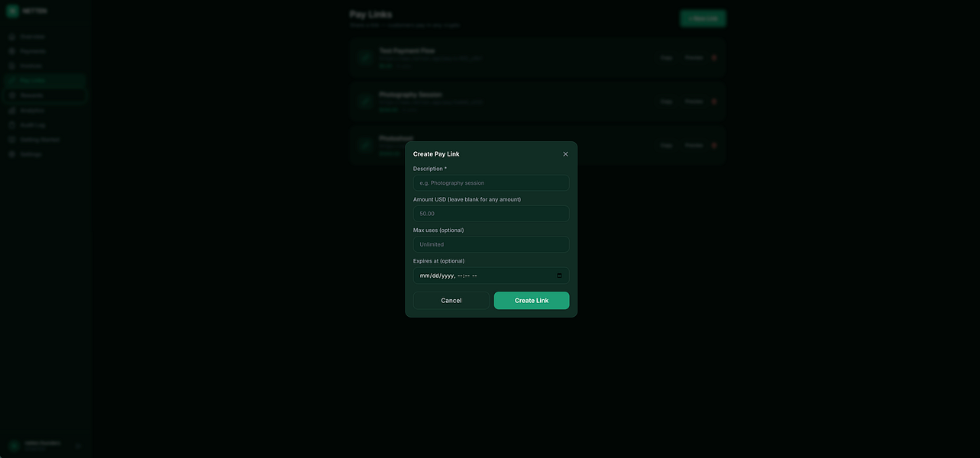
Task: Click the 'Expires at (optional)' label
Action: point(438,261)
